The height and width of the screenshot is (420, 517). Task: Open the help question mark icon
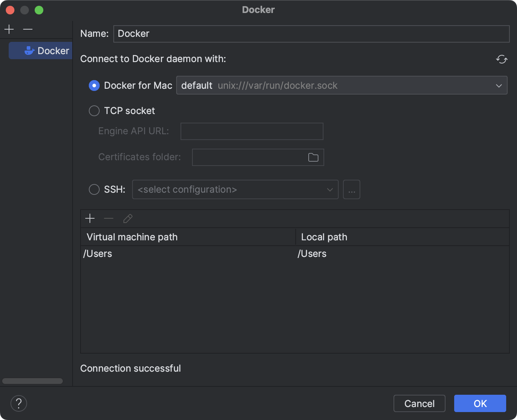point(19,403)
